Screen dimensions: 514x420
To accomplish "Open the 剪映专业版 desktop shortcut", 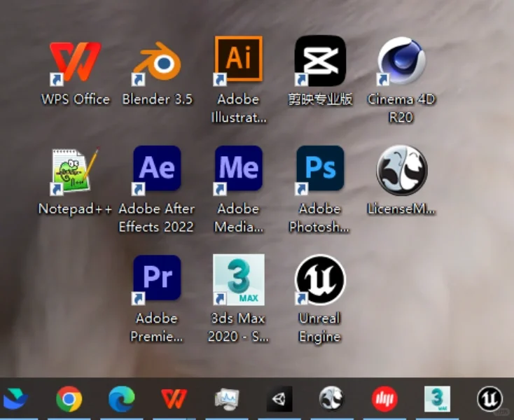I will (320, 61).
